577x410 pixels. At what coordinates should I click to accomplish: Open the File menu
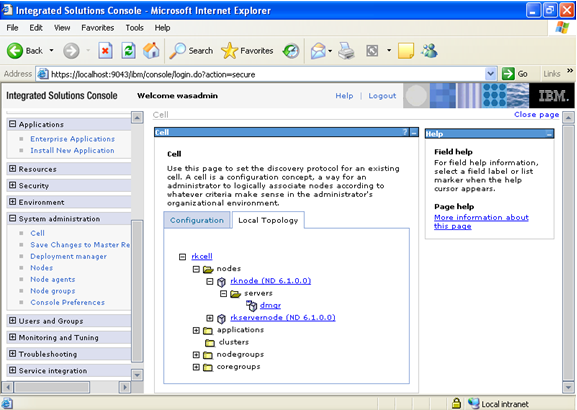(12, 28)
